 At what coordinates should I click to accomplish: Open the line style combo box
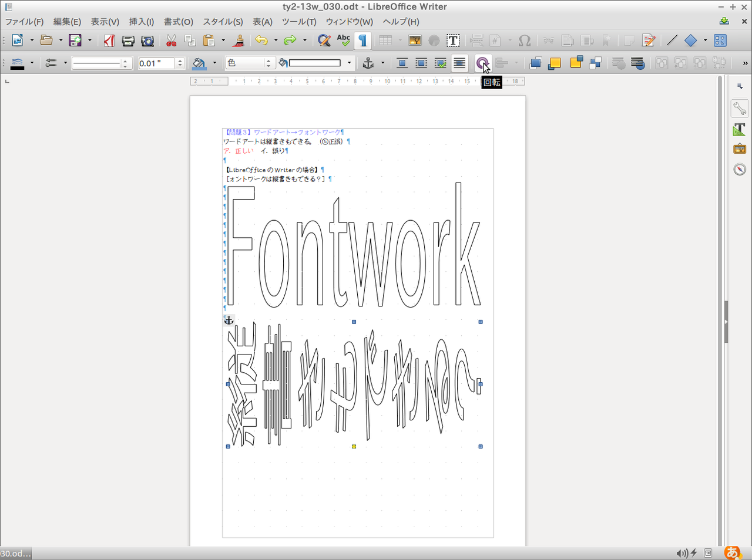[101, 63]
